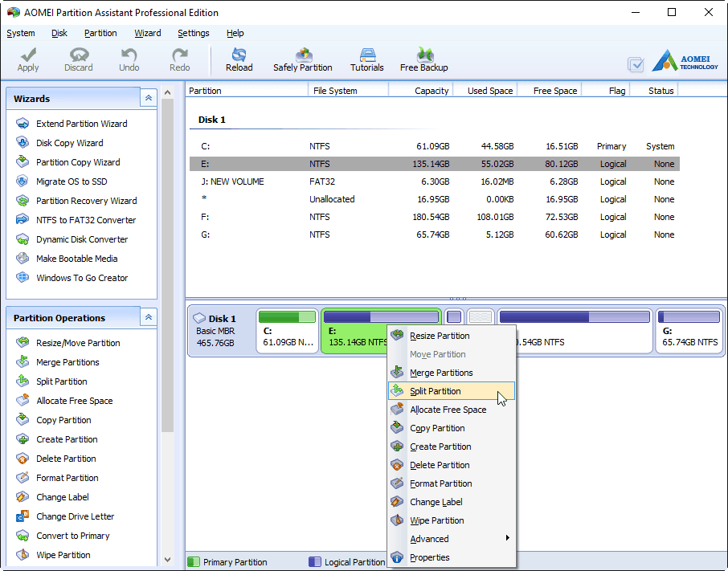Open the System menu
This screenshot has height=571, width=728.
click(21, 34)
